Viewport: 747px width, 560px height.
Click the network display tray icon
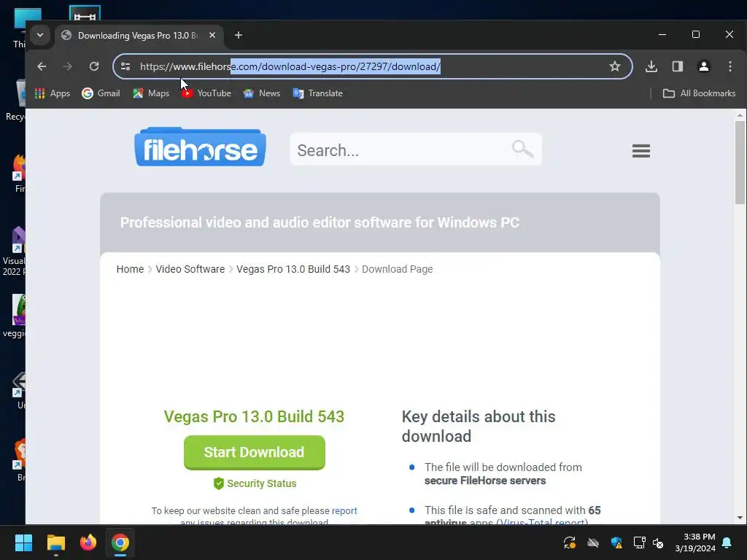pyautogui.click(x=639, y=542)
